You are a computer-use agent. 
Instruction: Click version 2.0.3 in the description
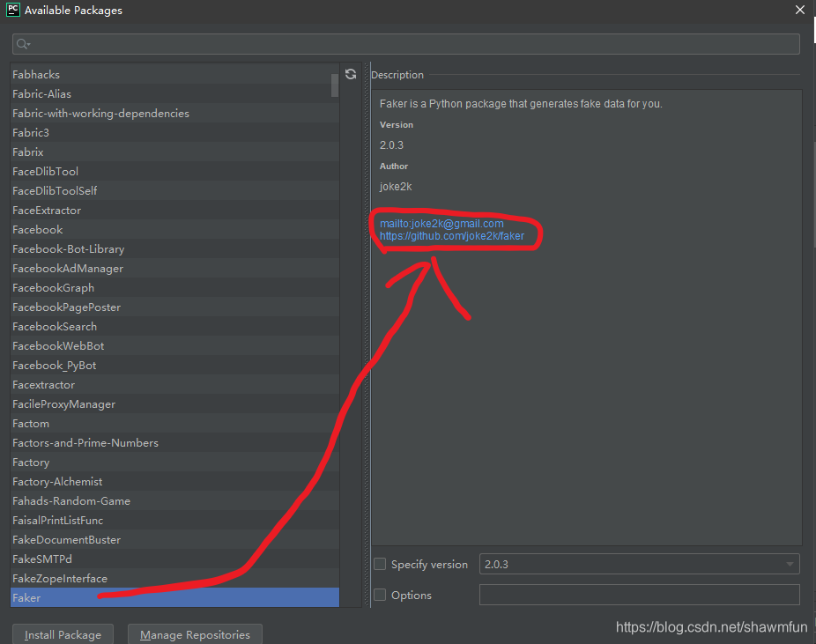click(x=391, y=145)
